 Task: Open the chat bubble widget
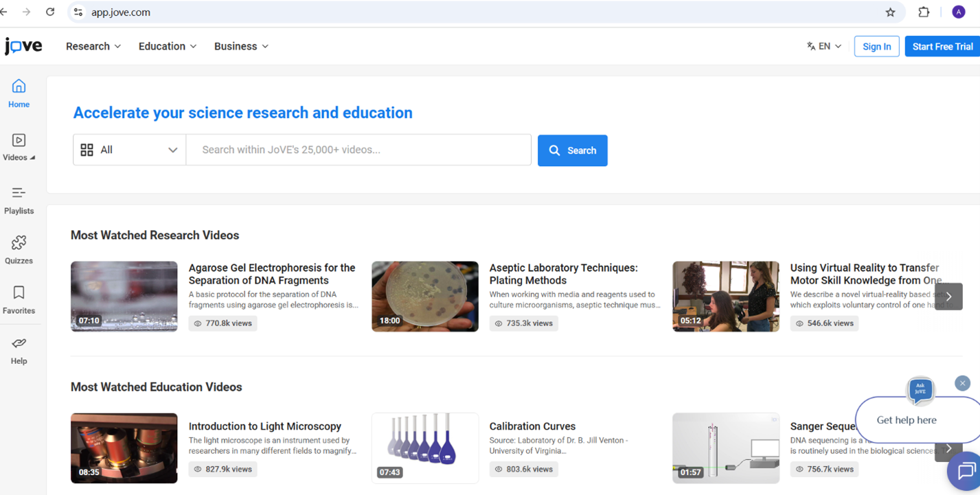[x=965, y=472]
